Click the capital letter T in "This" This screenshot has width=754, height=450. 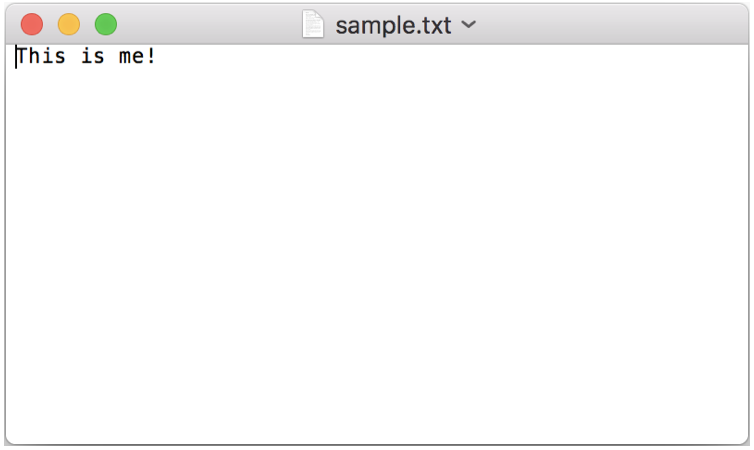click(22, 56)
